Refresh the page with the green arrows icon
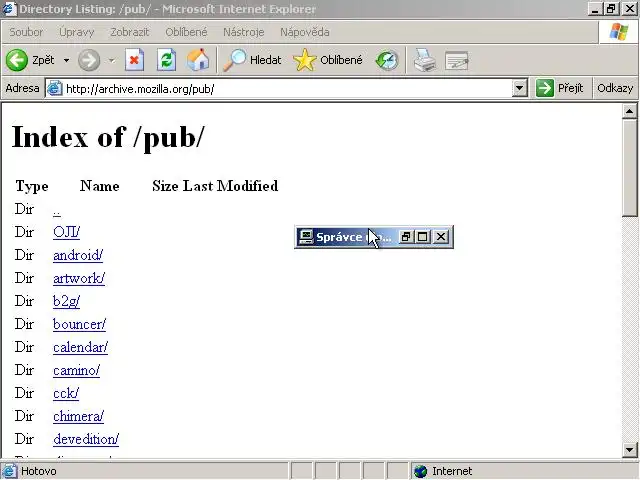This screenshot has width=640, height=480. pos(167,60)
